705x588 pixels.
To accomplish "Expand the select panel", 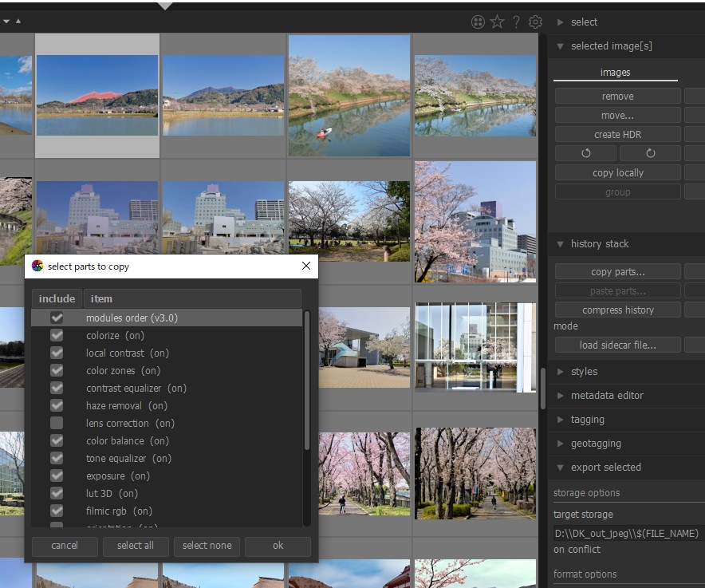I will 560,22.
